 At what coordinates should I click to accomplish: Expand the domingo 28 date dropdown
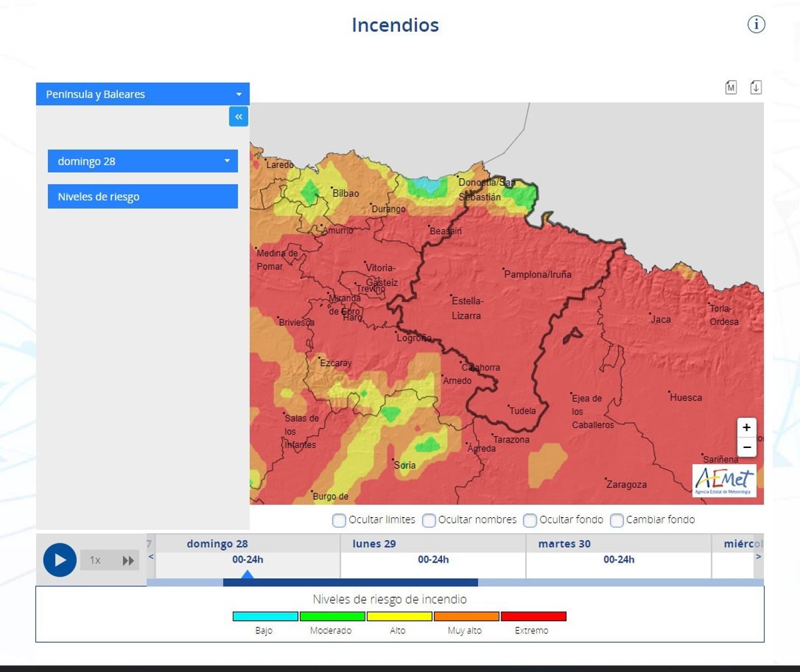point(143,161)
